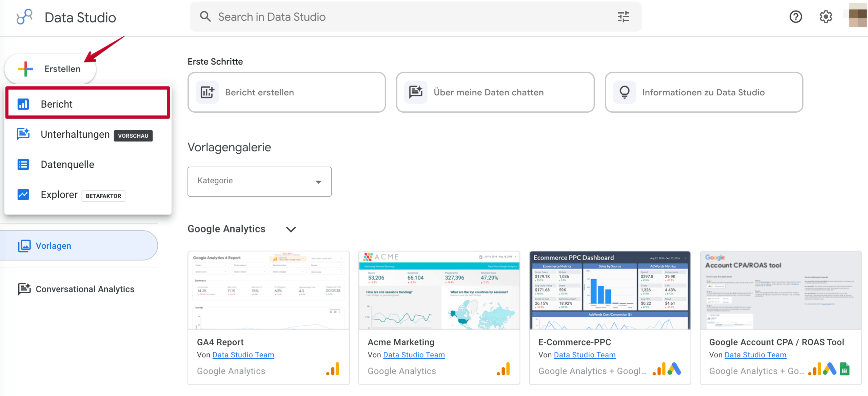Viewport: 868px width, 396px height.
Task: Open Data Studio Team link under GA4 Report
Action: pyautogui.click(x=243, y=355)
